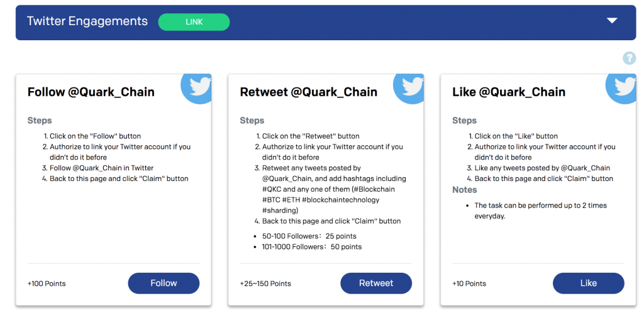Click the Retweet button
This screenshot has height=313, width=644.
tap(376, 283)
